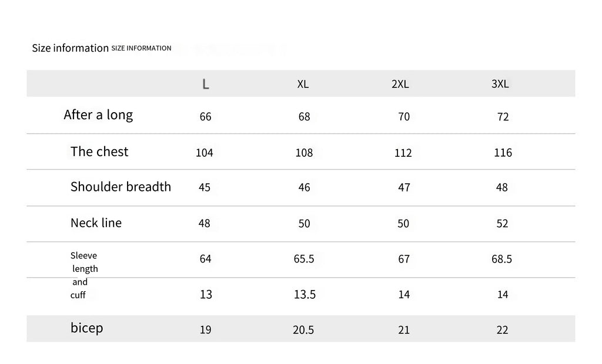Image resolution: width=602 pixels, height=364 pixels.
Task: Select the 'cuff' row label
Action: pos(78,295)
